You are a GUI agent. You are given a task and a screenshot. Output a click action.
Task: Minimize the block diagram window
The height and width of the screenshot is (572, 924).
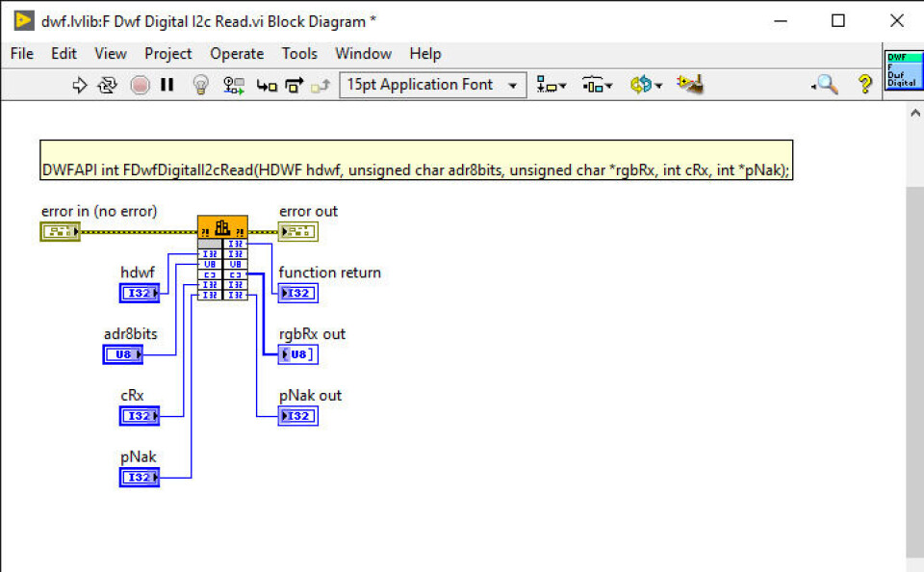point(781,20)
